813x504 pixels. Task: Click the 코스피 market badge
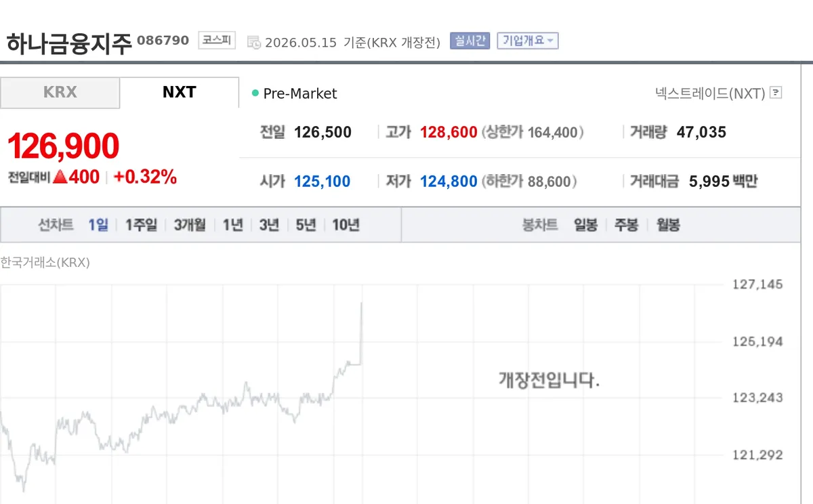pos(217,40)
